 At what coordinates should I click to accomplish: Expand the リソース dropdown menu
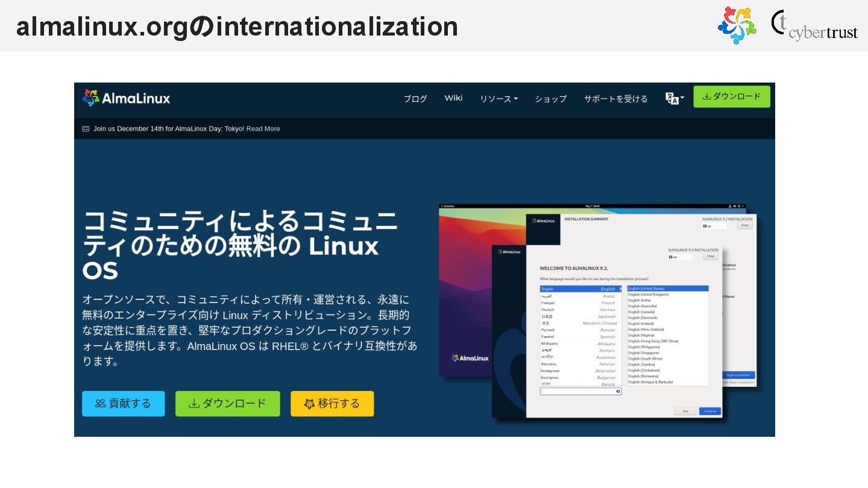click(498, 99)
